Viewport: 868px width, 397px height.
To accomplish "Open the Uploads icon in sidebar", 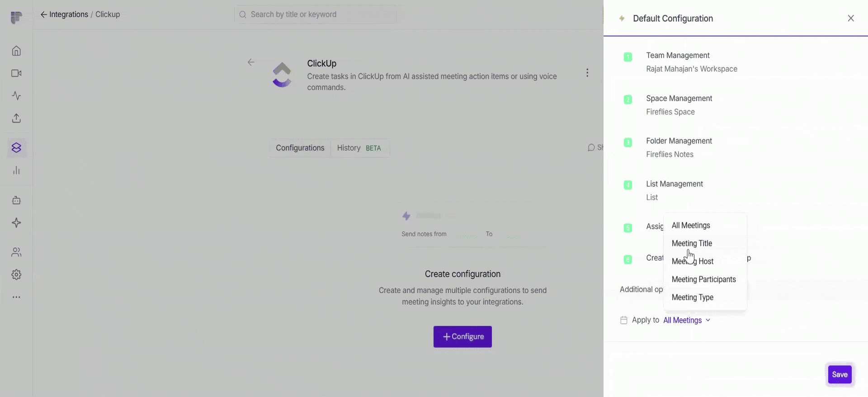I will click(x=16, y=118).
